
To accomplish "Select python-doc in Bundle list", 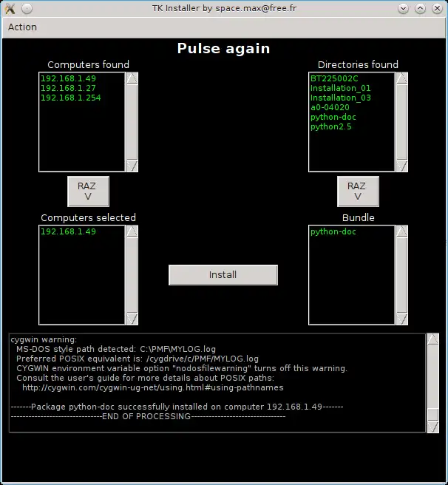I will (x=333, y=231).
